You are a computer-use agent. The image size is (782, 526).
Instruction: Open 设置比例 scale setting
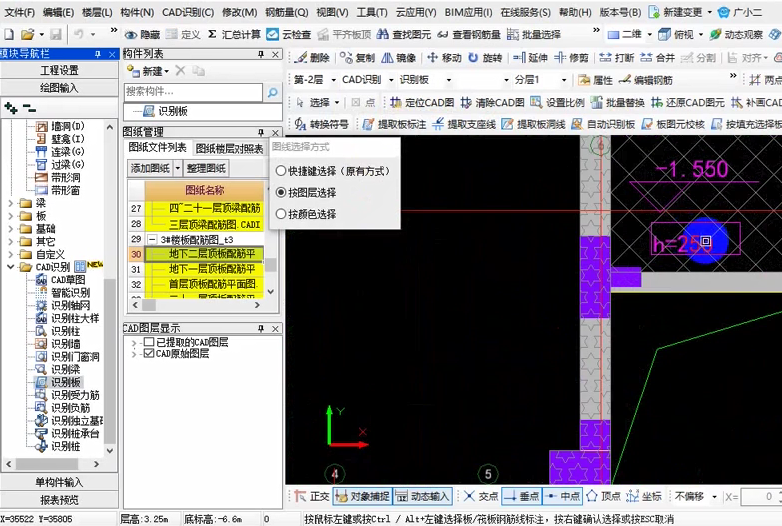[x=557, y=103]
